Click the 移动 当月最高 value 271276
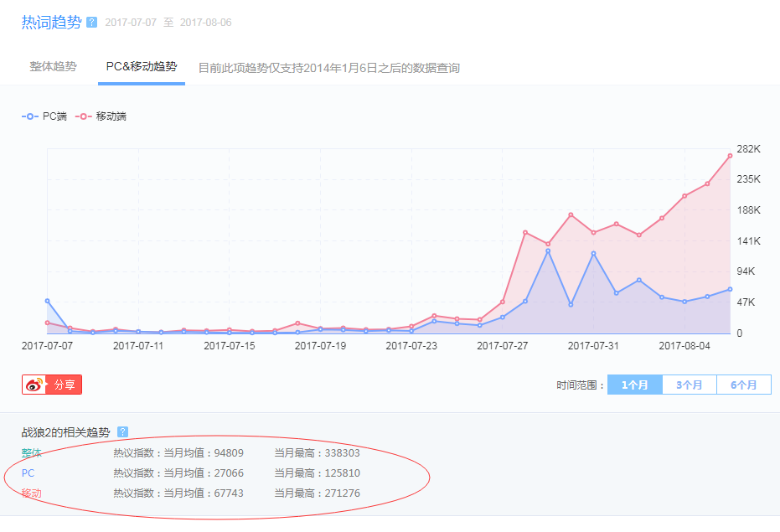The image size is (780, 532). click(x=342, y=493)
